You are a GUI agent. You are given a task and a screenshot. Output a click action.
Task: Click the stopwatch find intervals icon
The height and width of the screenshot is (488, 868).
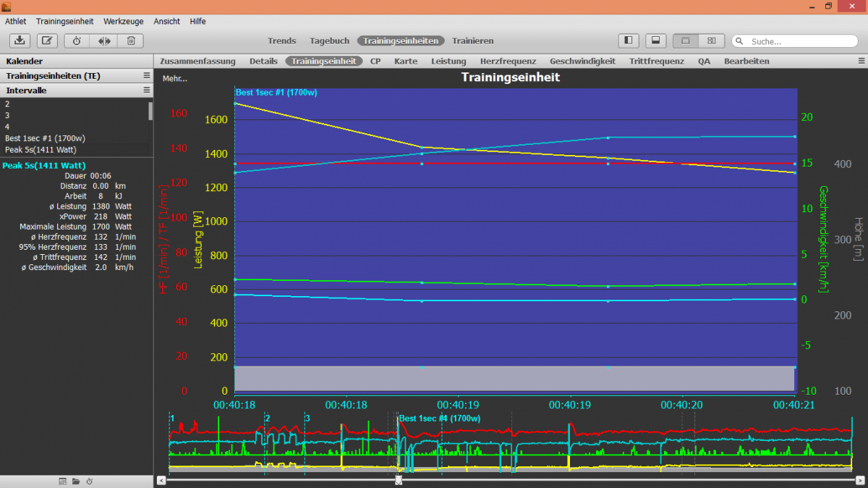tap(77, 41)
